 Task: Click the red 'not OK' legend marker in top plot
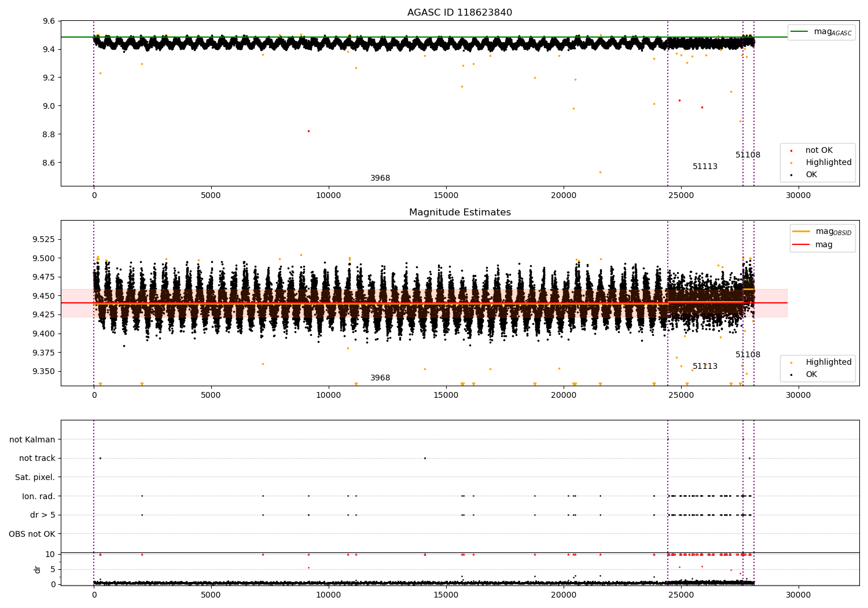(x=791, y=151)
